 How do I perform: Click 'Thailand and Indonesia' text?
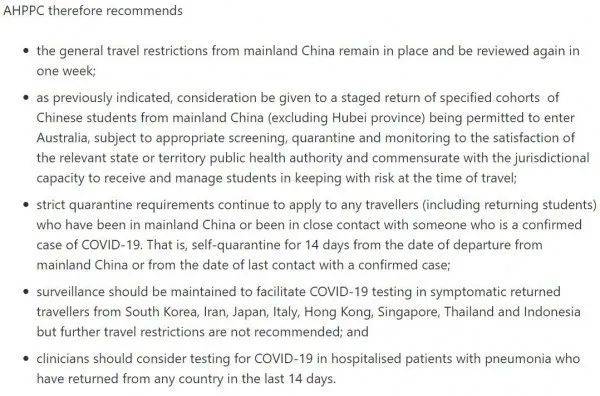(x=512, y=312)
